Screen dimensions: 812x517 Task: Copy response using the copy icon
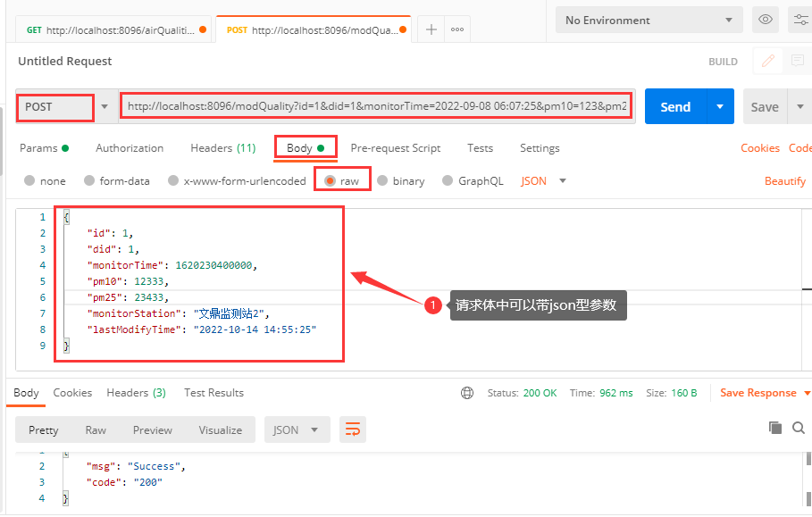click(x=774, y=429)
